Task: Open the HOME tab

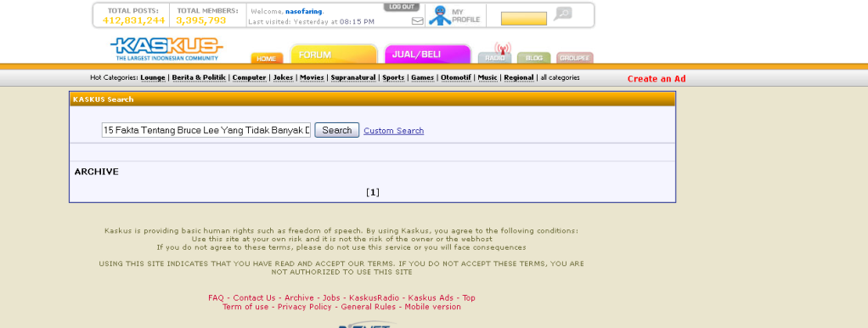Action: pos(267,58)
